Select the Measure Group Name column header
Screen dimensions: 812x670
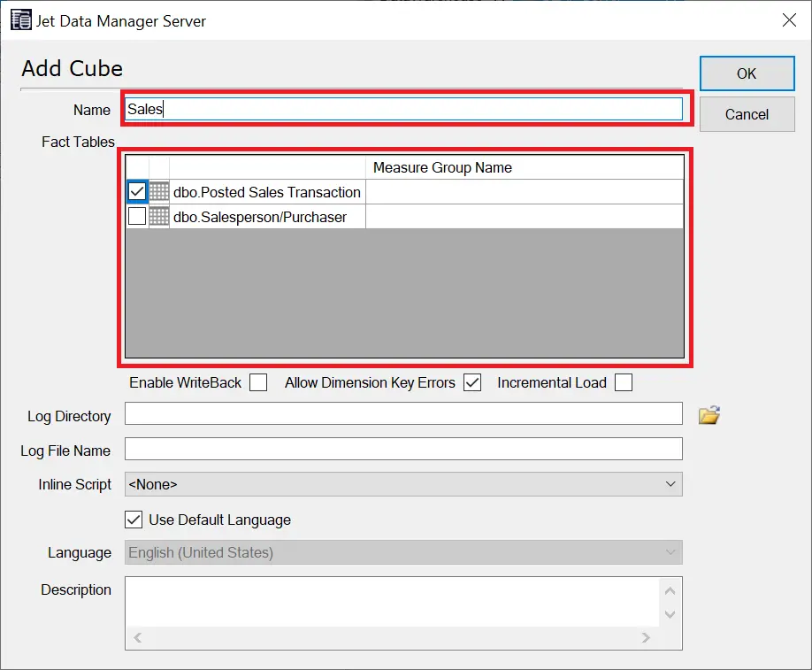click(x=525, y=167)
